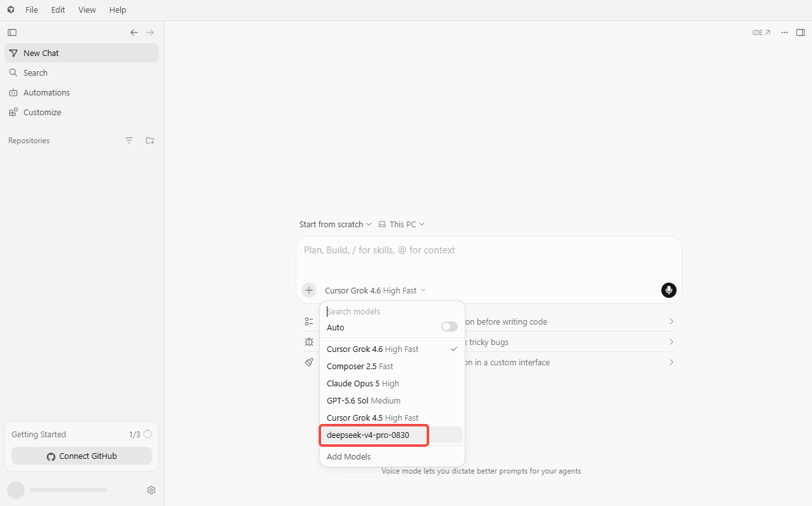Image resolution: width=812 pixels, height=506 pixels.
Task: Click the bug suggestion icon
Action: (309, 342)
